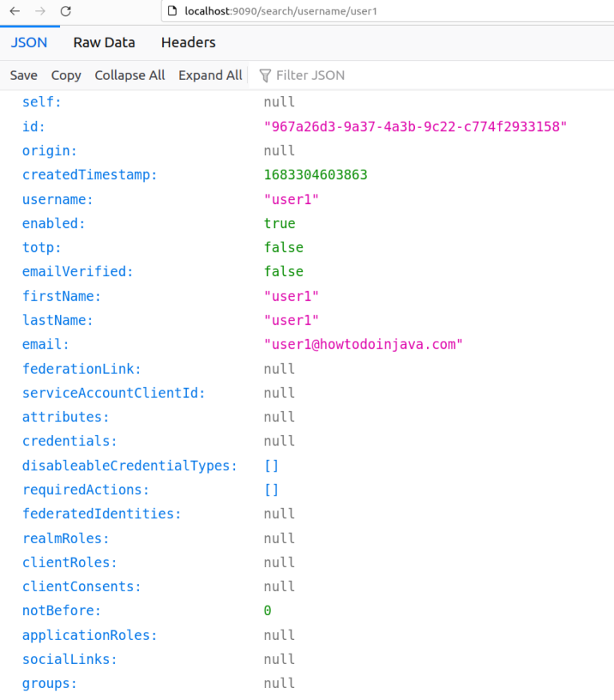Click the browser back arrow
The height and width of the screenshot is (700, 614).
click(14, 11)
